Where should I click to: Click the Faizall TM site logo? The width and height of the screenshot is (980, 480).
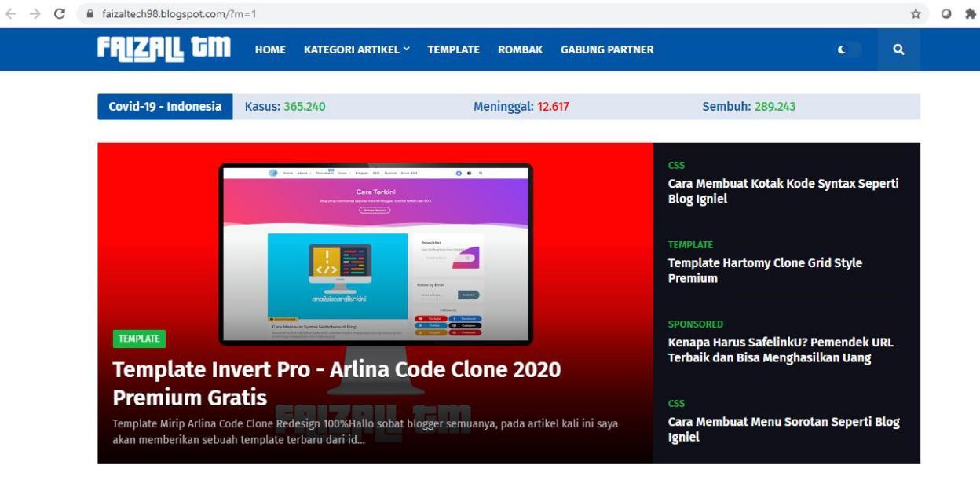[164, 49]
